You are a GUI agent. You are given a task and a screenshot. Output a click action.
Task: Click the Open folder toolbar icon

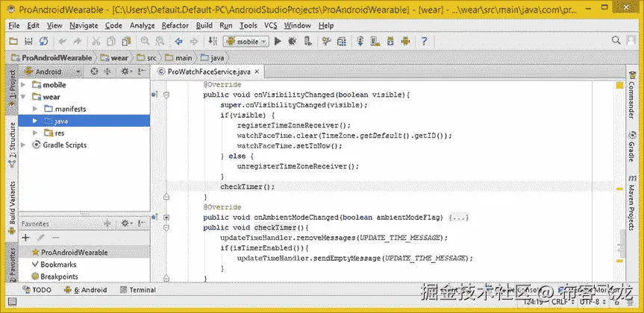[13, 41]
